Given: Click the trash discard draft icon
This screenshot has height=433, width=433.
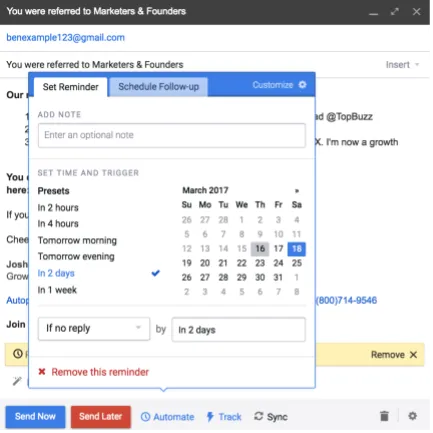Looking at the screenshot, I should point(384,416).
